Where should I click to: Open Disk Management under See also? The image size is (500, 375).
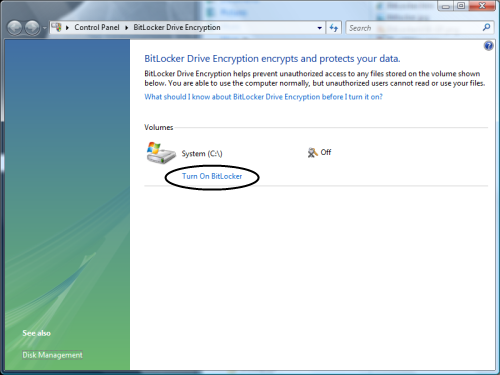(x=52, y=355)
